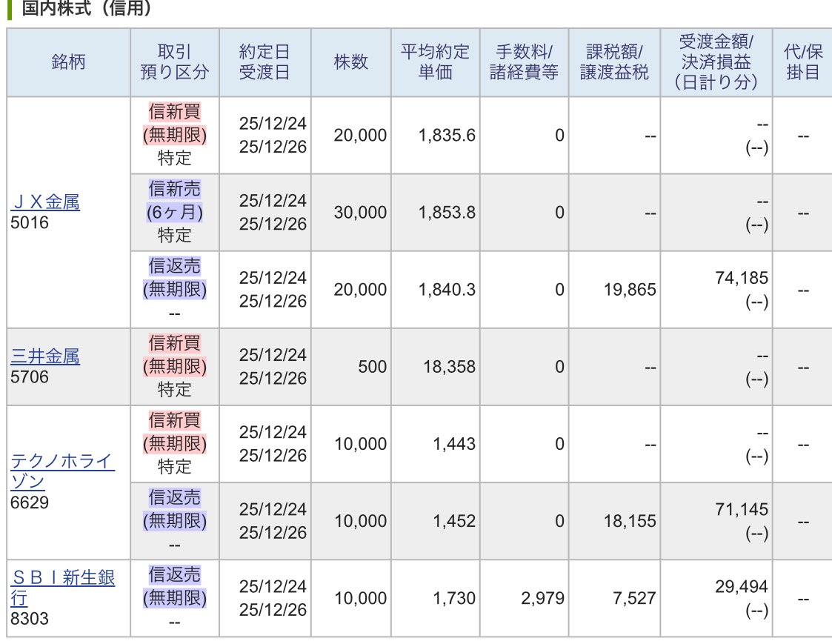The height and width of the screenshot is (644, 832).
Task: Select the tax amount 19,865
Action: coord(630,289)
